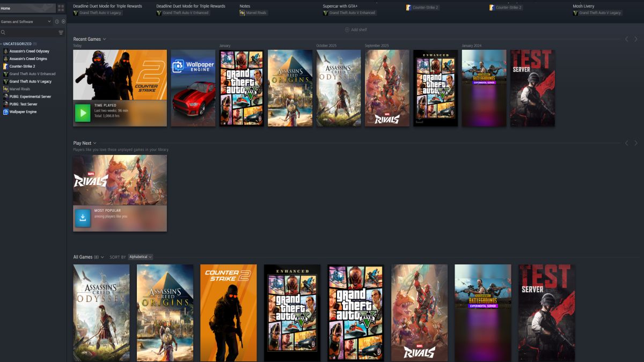Click inside the sidebar search field
This screenshot has width=644, height=362.
(27, 32)
